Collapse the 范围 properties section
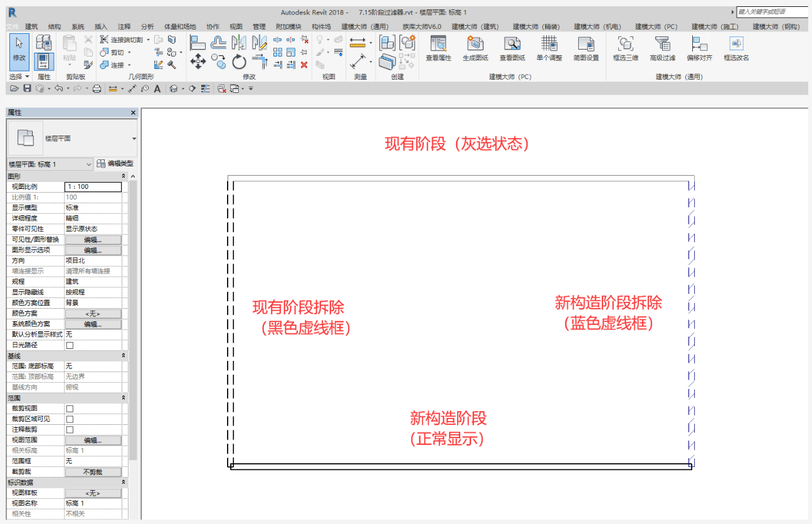The height and width of the screenshot is (524, 812). point(124,398)
